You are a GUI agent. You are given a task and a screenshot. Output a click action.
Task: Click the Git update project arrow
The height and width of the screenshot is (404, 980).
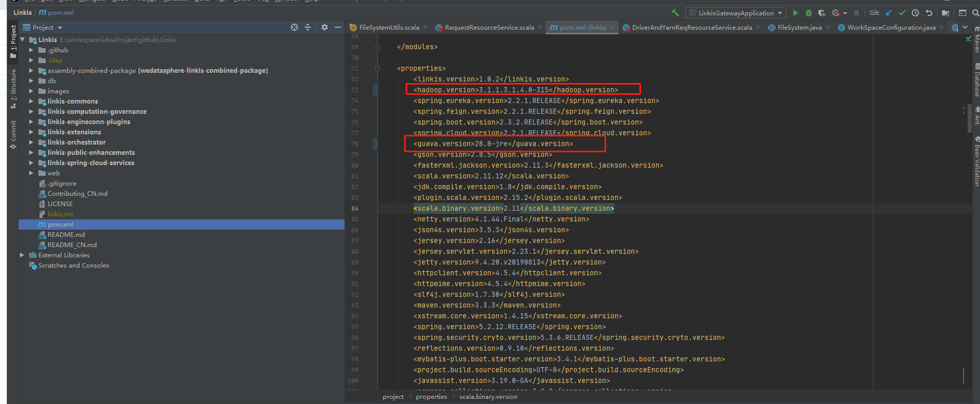click(x=889, y=13)
